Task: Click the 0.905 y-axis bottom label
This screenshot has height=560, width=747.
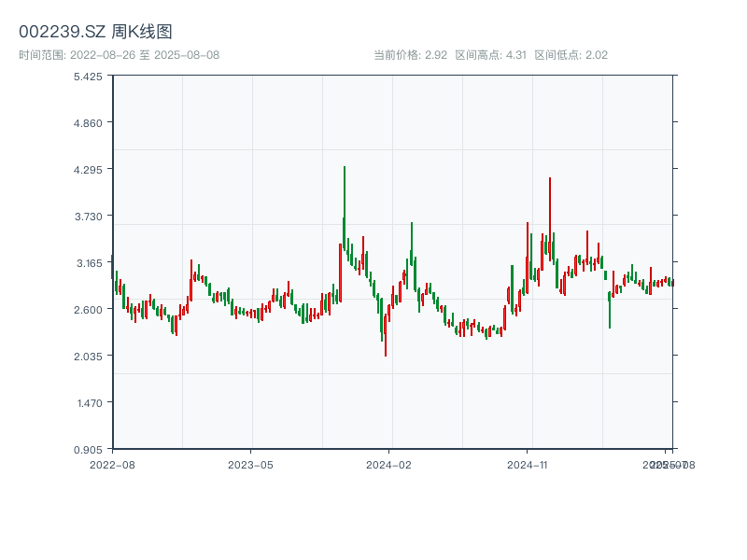Action: 88,449
